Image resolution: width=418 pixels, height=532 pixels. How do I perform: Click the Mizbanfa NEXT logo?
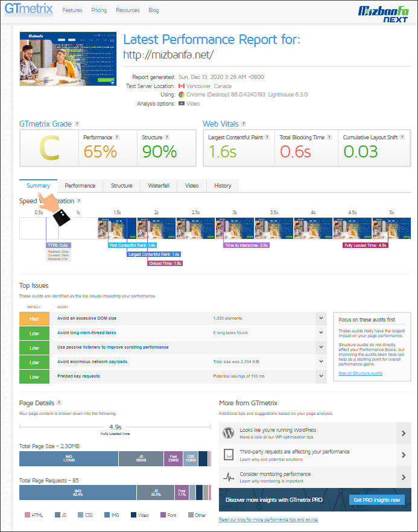click(x=383, y=13)
